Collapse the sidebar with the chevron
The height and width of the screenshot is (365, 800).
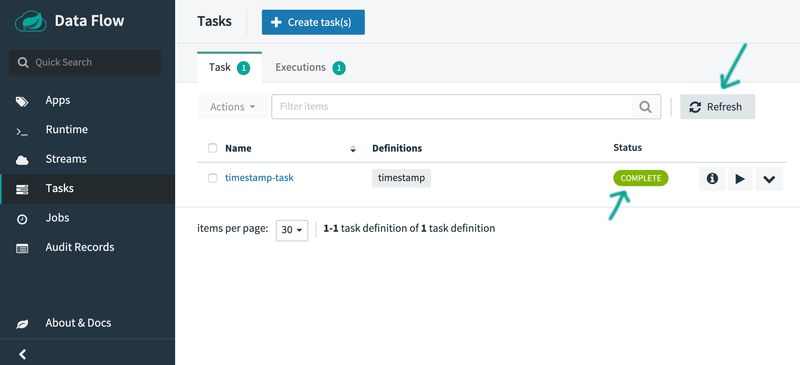pyautogui.click(x=22, y=354)
